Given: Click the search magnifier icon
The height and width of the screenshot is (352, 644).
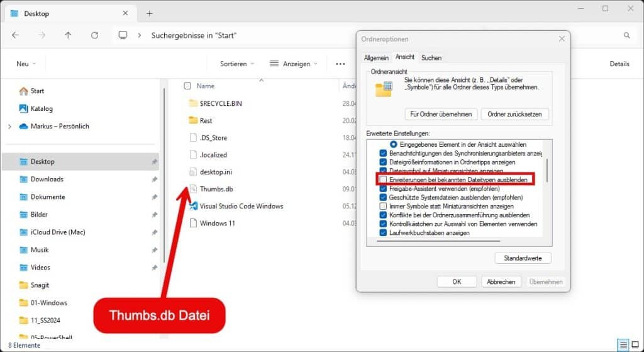Looking at the screenshot, I should point(627,35).
